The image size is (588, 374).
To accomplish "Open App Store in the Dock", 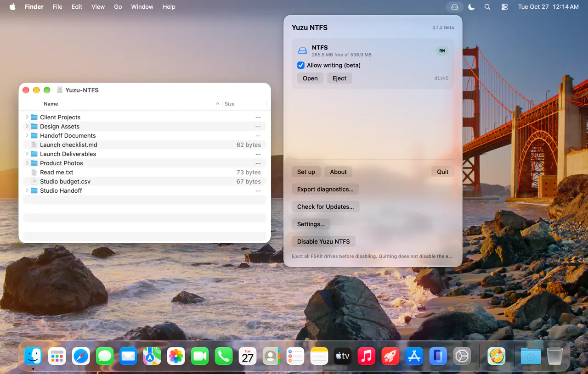I will click(x=414, y=356).
